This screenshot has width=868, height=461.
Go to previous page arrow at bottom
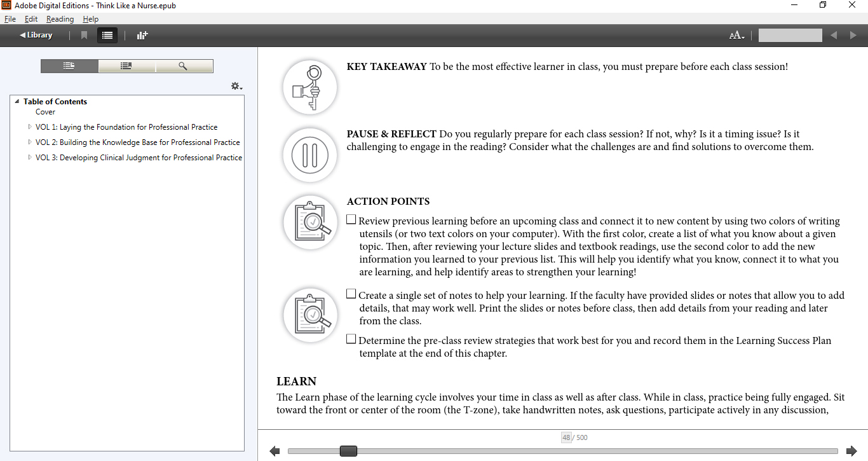pyautogui.click(x=275, y=451)
